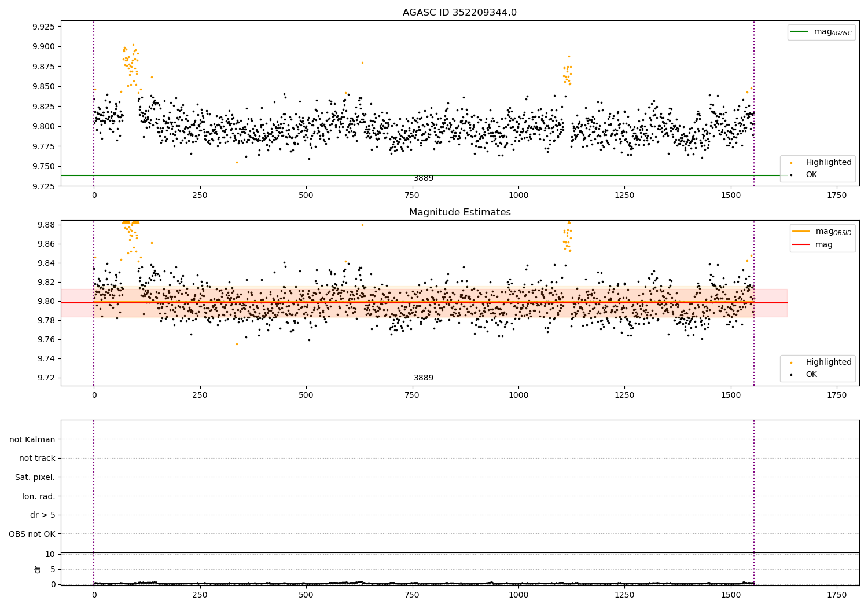
Task: Click the 'OBS not OK' y-axis label
Action: click(x=32, y=534)
